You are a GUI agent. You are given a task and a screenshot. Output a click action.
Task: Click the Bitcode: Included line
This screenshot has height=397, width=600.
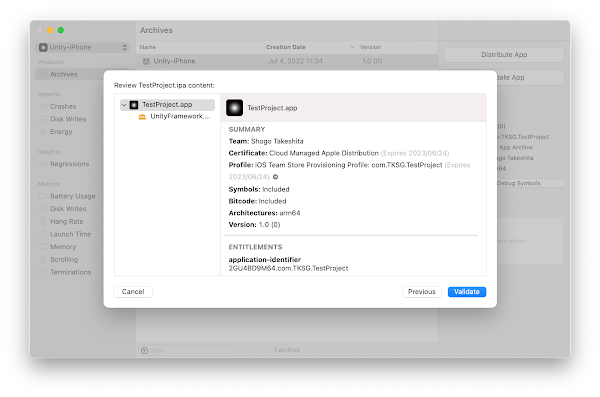(x=257, y=201)
